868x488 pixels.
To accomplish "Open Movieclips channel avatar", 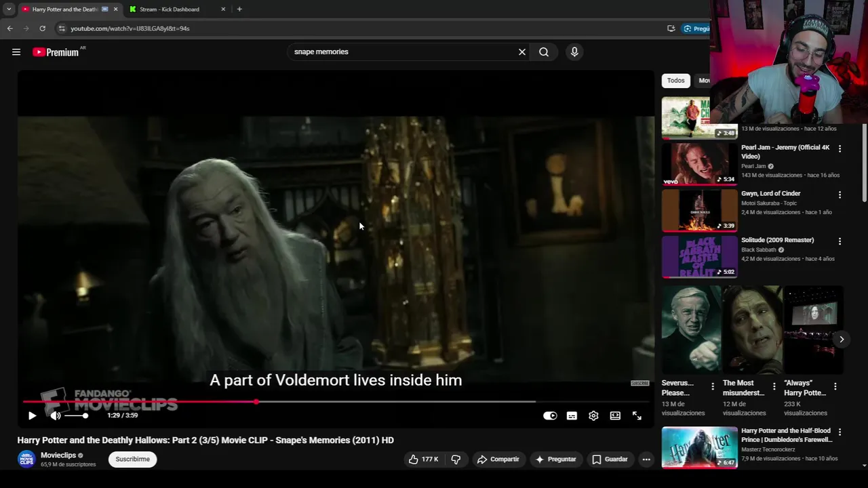I will 26,460.
